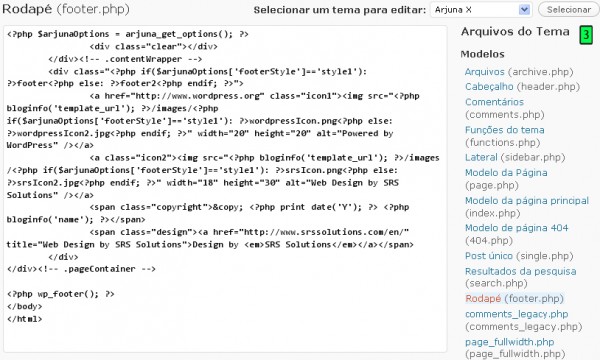Screen dimensions: 600x360
Task: Open Modelo da Página (page.php)
Action: point(506,173)
